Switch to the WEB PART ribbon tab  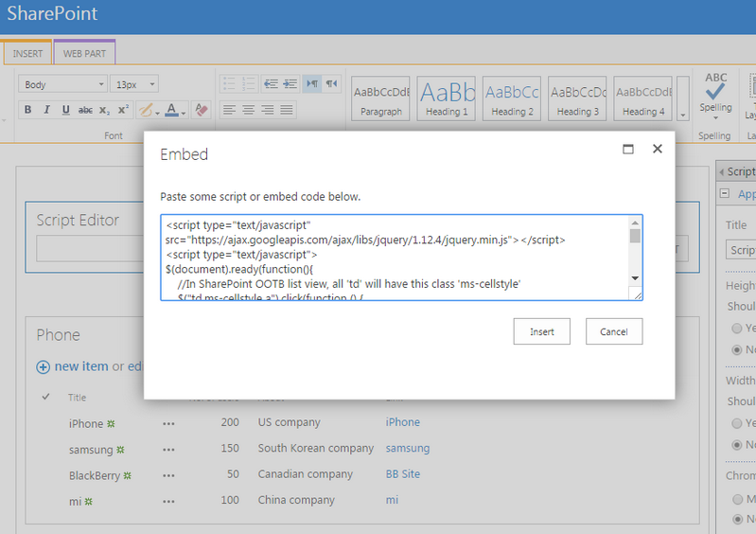(x=84, y=54)
